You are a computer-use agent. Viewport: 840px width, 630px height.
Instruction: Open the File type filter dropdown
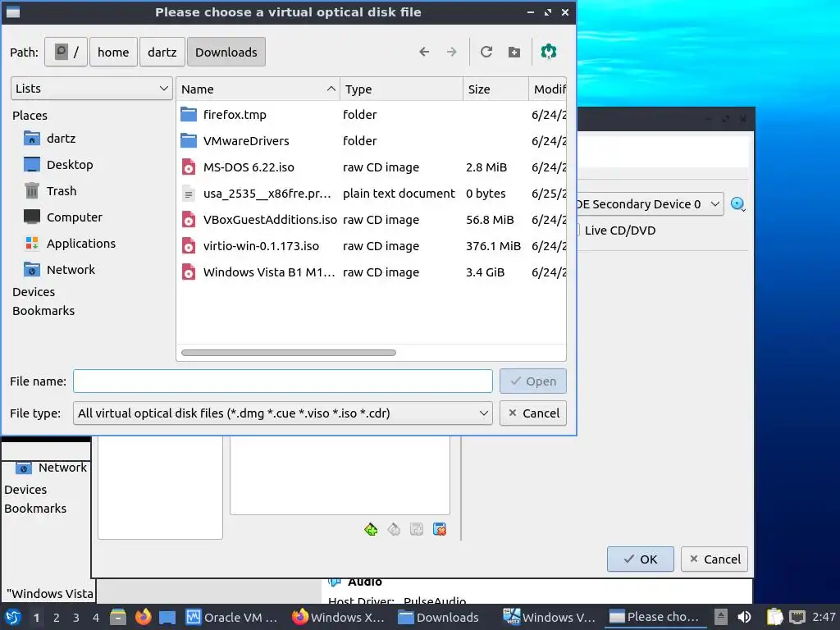tap(283, 413)
